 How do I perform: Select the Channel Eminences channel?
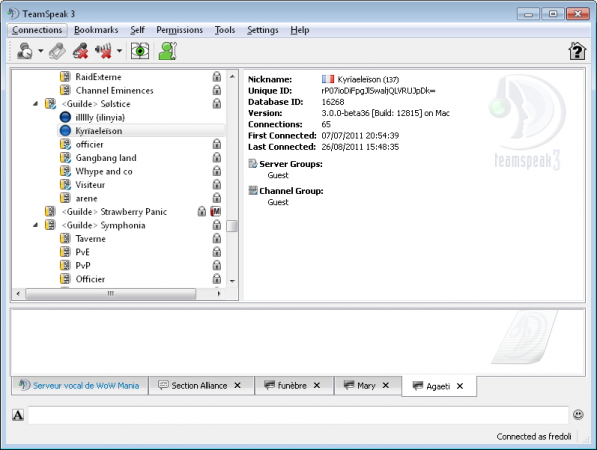(x=114, y=90)
